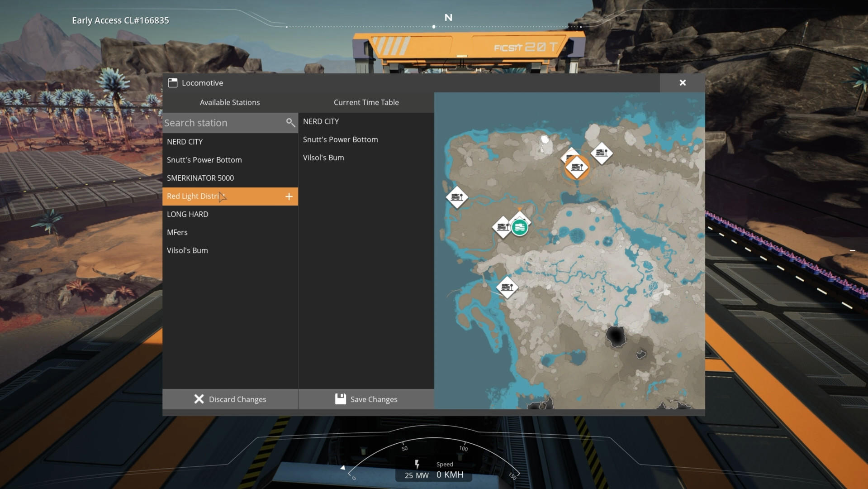The image size is (868, 489).
Task: Click Save Changes
Action: click(373, 399)
